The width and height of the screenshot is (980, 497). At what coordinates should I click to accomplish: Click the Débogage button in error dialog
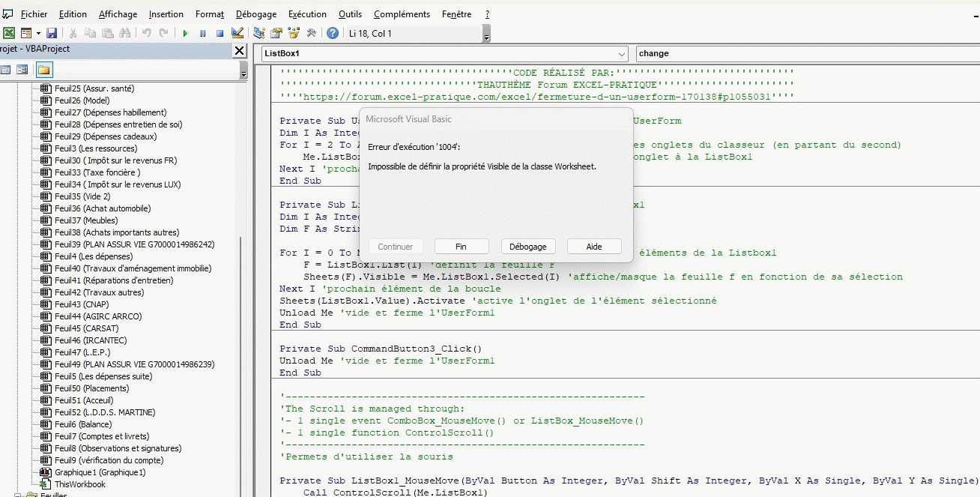(x=528, y=247)
